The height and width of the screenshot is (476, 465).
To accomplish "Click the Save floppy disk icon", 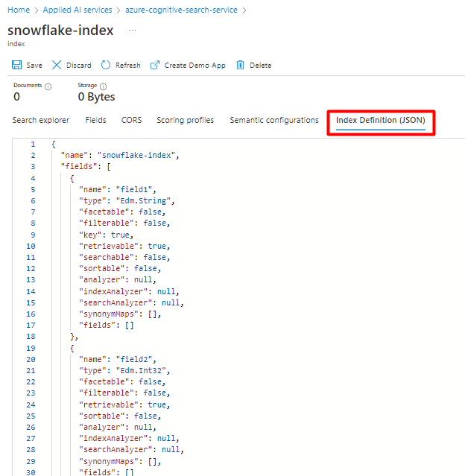I will click(x=16, y=65).
